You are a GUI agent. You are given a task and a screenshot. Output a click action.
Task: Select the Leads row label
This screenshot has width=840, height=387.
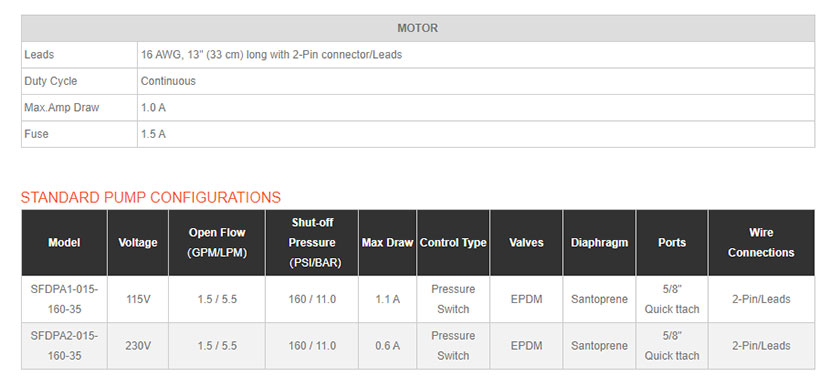click(x=79, y=55)
